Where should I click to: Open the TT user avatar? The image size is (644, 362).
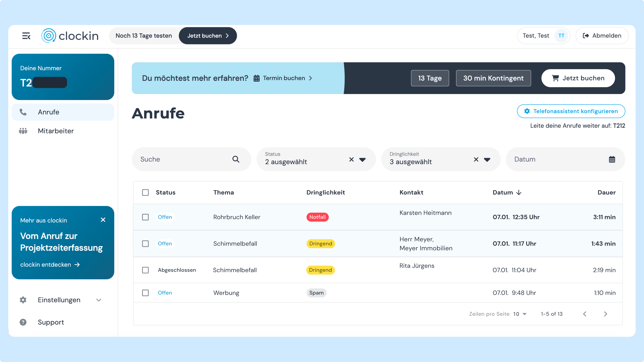tap(561, 36)
